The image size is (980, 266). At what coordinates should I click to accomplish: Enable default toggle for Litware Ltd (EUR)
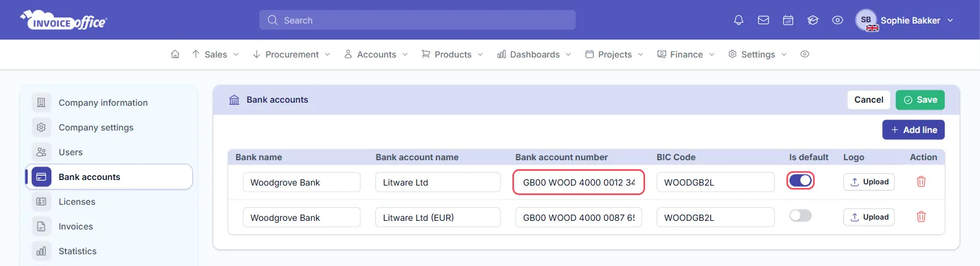[801, 216]
